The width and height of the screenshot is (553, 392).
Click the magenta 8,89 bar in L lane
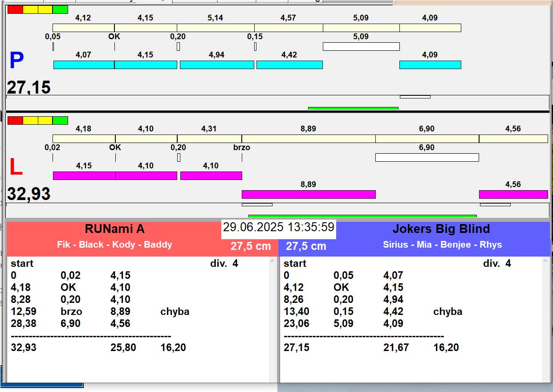(309, 194)
